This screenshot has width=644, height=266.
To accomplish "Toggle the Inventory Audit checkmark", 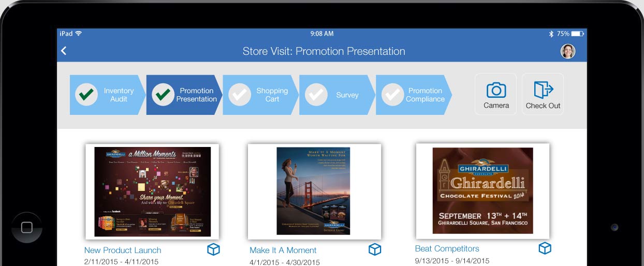I will coord(86,95).
